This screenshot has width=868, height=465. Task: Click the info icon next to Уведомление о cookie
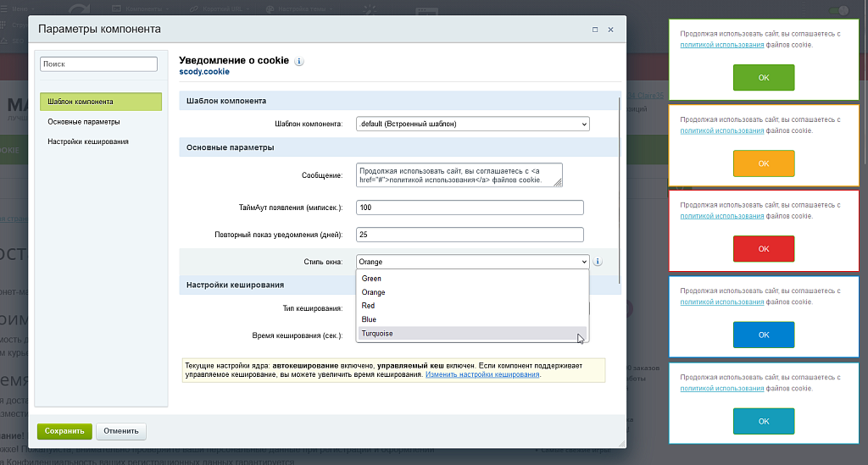[299, 61]
